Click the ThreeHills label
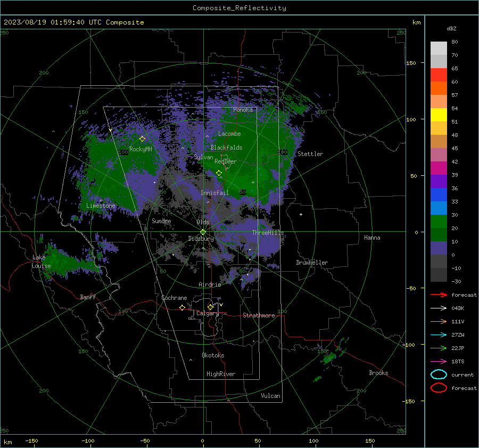The image size is (479, 448). (x=268, y=233)
